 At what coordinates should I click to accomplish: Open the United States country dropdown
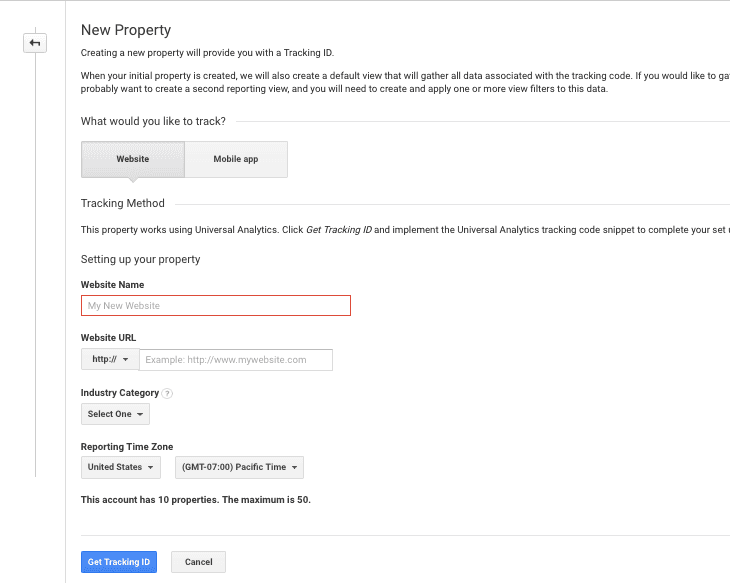pos(120,467)
